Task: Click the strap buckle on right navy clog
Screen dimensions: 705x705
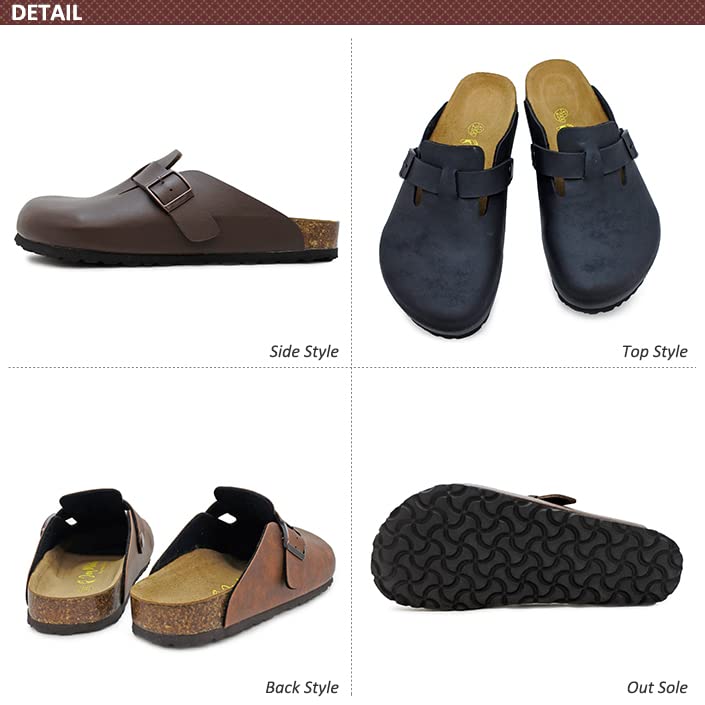Action: coord(628,144)
